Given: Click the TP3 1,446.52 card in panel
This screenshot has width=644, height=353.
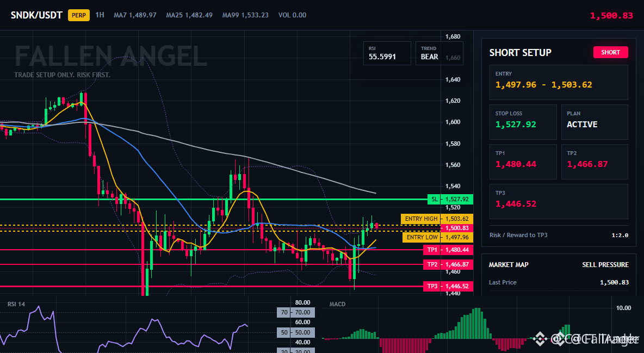Looking at the screenshot, I should click(x=559, y=201).
